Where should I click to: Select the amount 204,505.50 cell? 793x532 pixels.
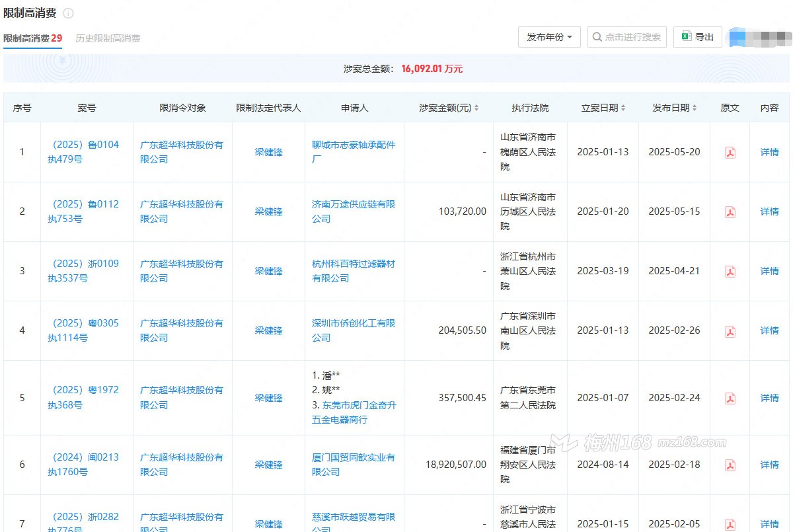(x=462, y=330)
